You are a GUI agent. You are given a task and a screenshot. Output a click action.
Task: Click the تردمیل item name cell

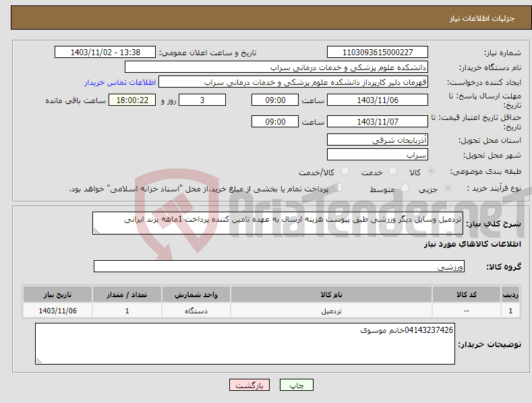click(332, 311)
